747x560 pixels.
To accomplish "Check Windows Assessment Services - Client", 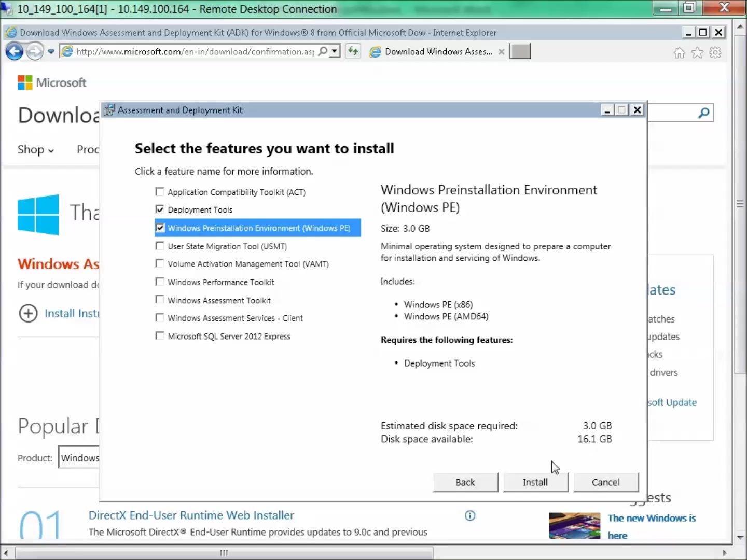I will 160,317.
